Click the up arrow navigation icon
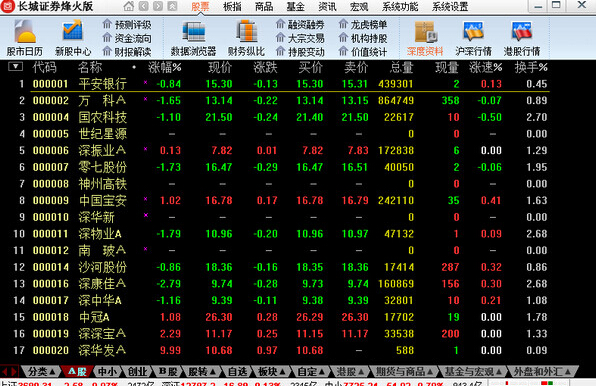This screenshot has width=596, height=386. 173,6
